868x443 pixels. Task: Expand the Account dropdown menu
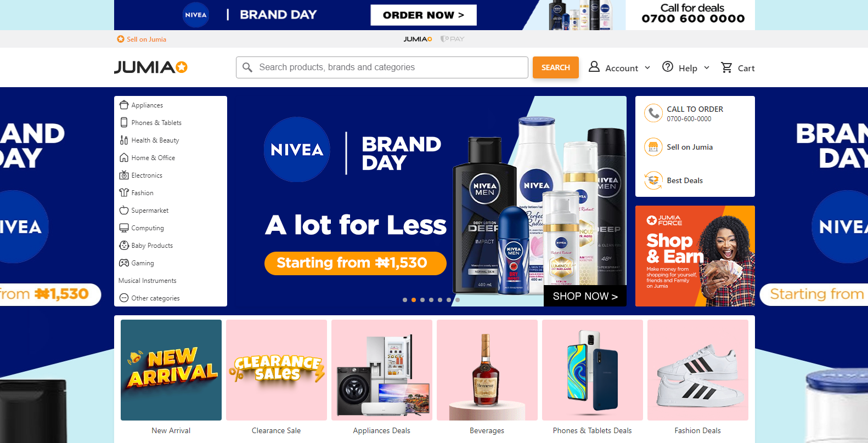619,67
